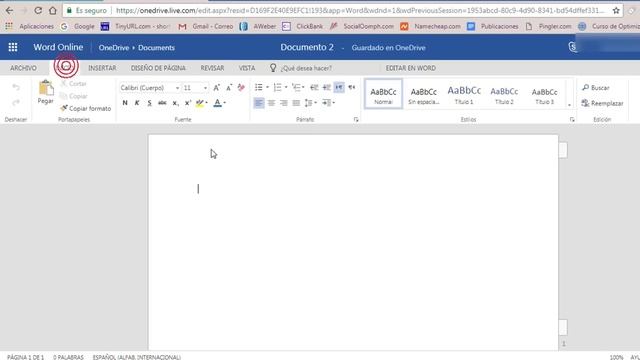Click the Reemplazar button

tap(602, 103)
